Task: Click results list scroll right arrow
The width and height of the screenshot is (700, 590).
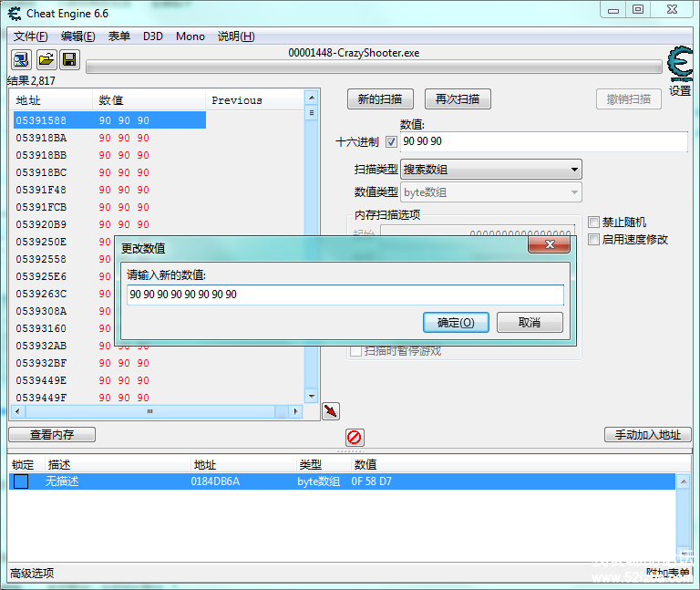Action: coord(295,411)
